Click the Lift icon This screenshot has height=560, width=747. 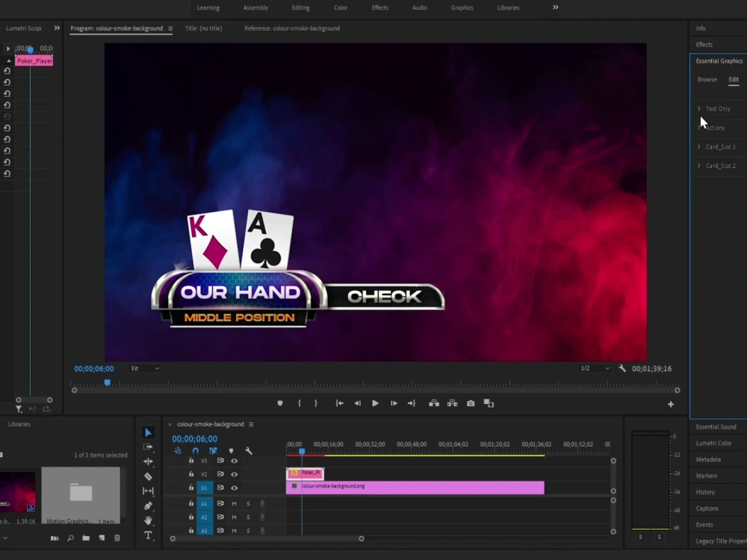click(x=434, y=403)
